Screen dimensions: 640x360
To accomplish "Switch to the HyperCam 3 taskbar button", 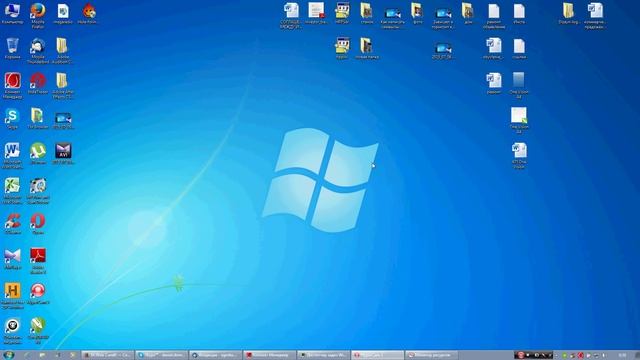I will (378, 355).
